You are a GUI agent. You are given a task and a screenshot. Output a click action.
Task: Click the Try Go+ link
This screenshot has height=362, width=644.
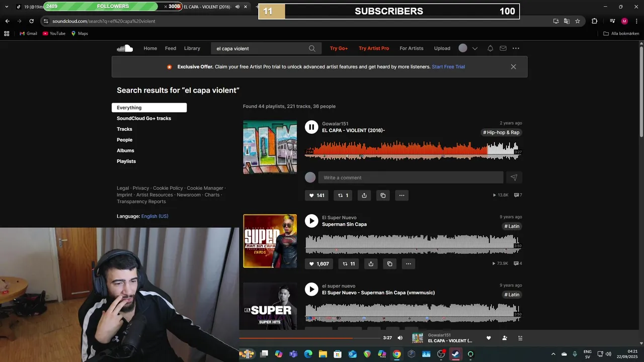click(x=339, y=48)
